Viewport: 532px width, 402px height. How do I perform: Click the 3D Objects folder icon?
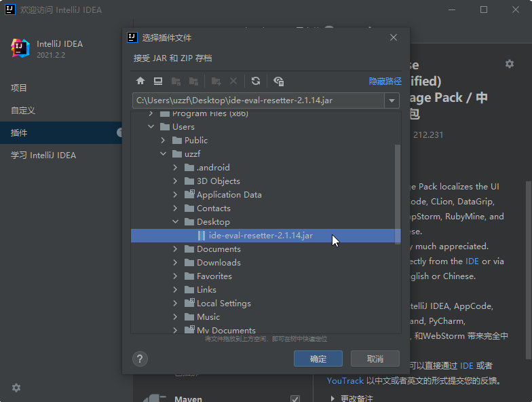189,181
